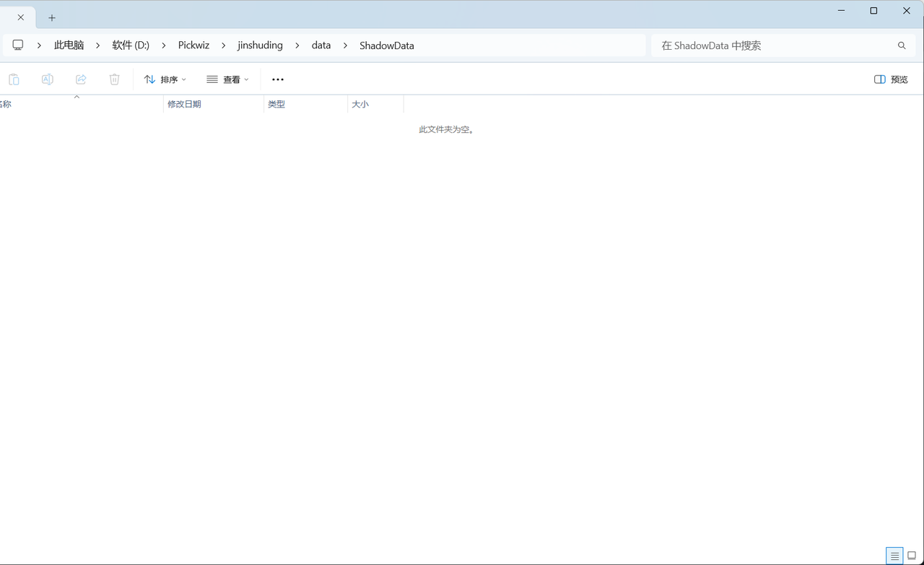Go to 软件 (D:) drive in breadcrumb
This screenshot has height=565, width=924.
pyautogui.click(x=131, y=45)
